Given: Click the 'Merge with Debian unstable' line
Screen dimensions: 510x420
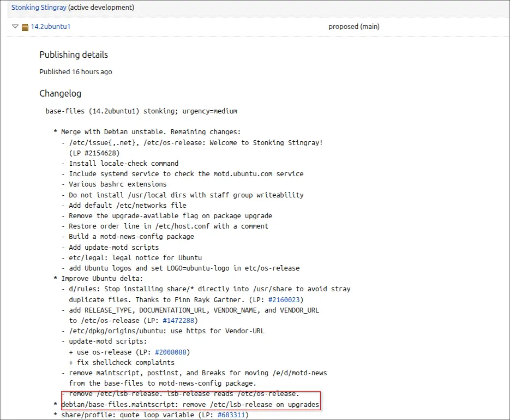Looking at the screenshot, I should point(147,132).
